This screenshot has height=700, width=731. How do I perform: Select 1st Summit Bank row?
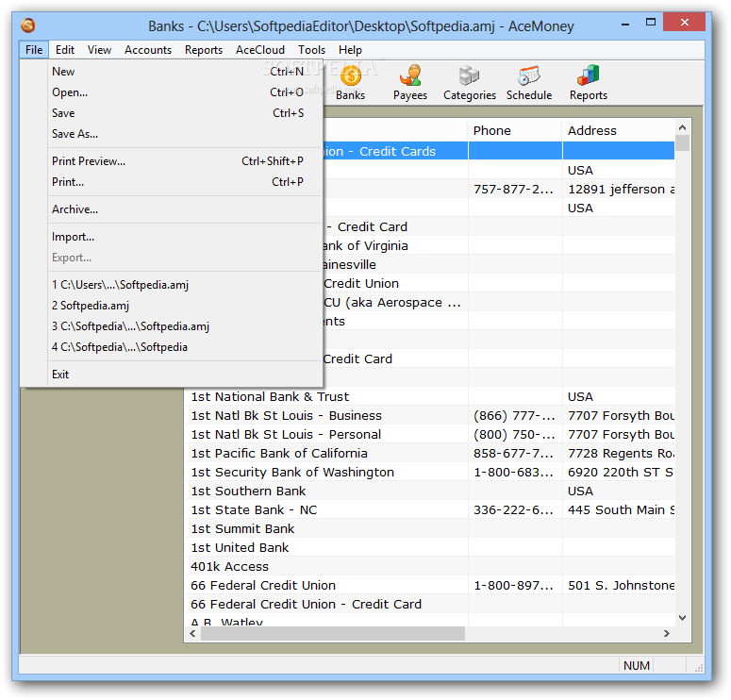pos(429,529)
